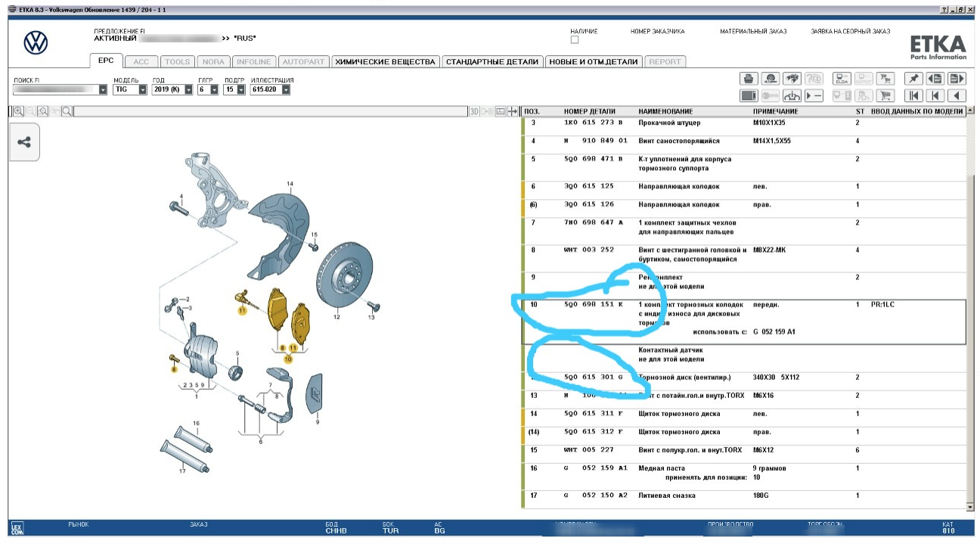Click the zoom-region magnifier icon

(x=42, y=111)
